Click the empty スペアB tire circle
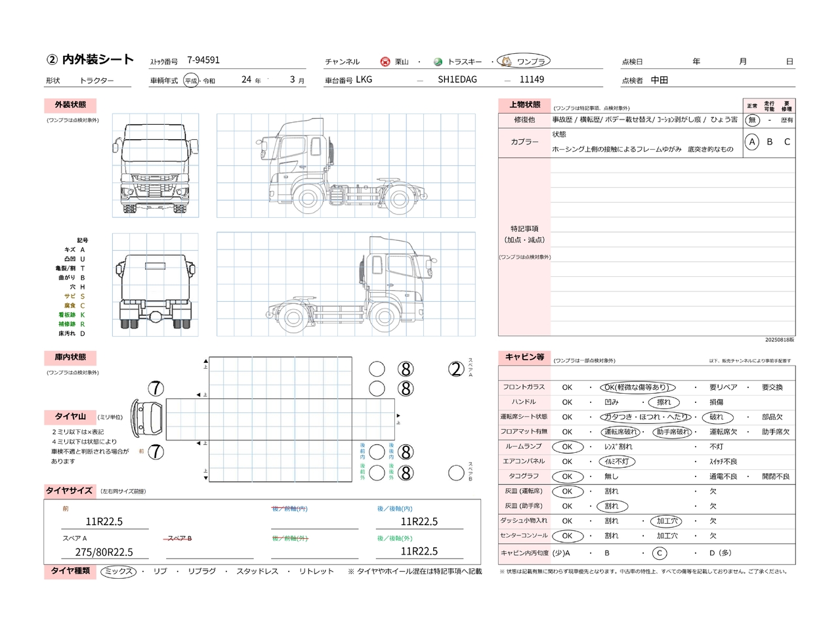 [456, 472]
